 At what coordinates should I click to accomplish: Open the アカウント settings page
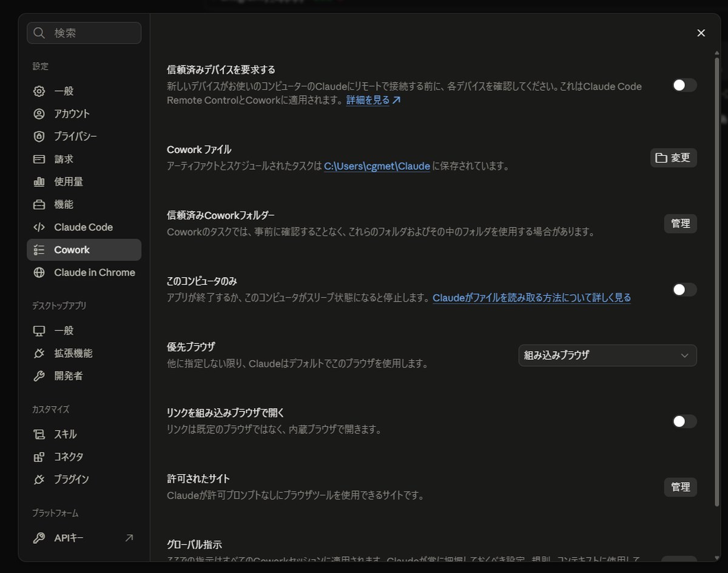pos(84,113)
